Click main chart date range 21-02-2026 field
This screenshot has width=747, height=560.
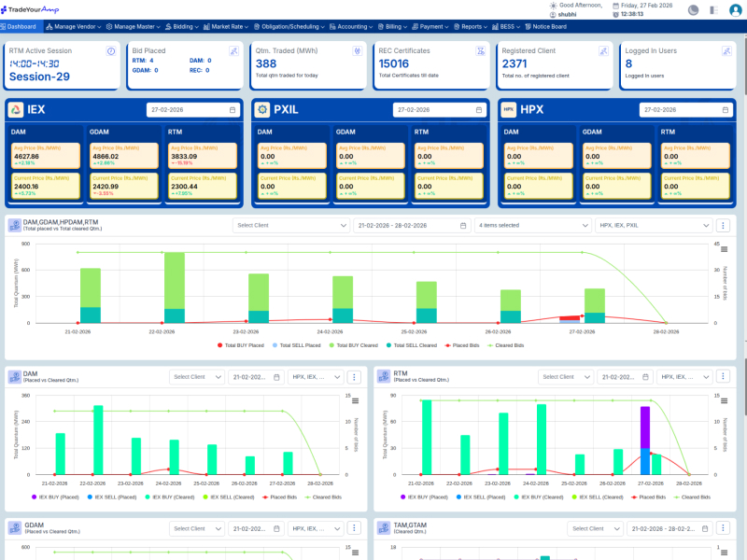(412, 226)
